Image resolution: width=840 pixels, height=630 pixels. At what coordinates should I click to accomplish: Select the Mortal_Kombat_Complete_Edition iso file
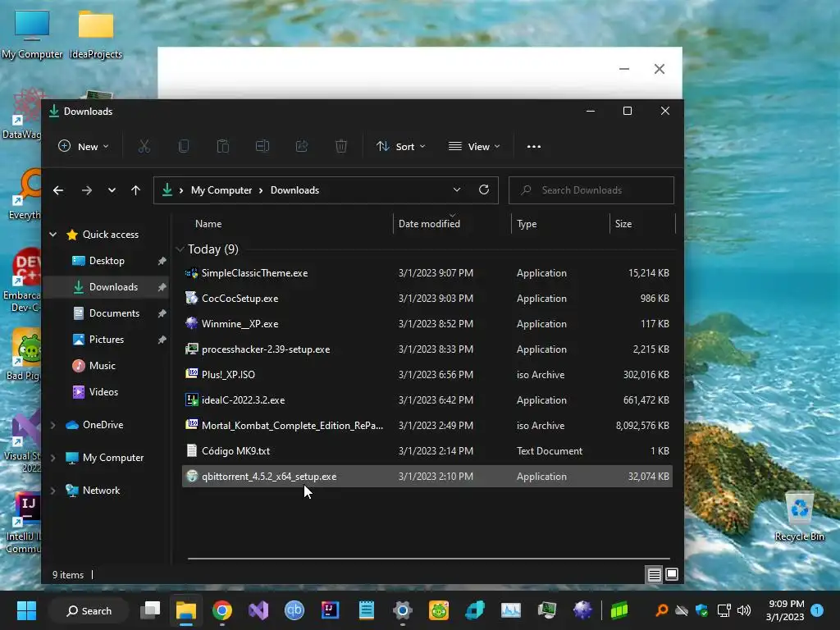[427, 426]
